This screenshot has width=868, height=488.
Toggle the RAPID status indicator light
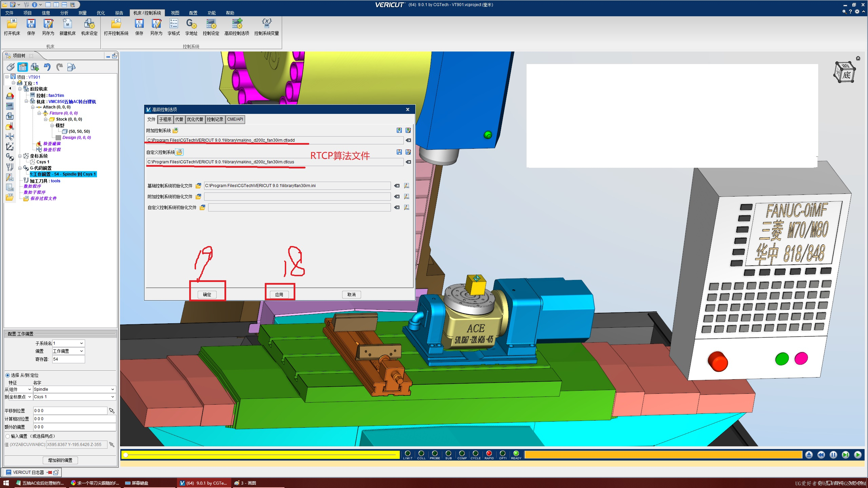tap(489, 453)
